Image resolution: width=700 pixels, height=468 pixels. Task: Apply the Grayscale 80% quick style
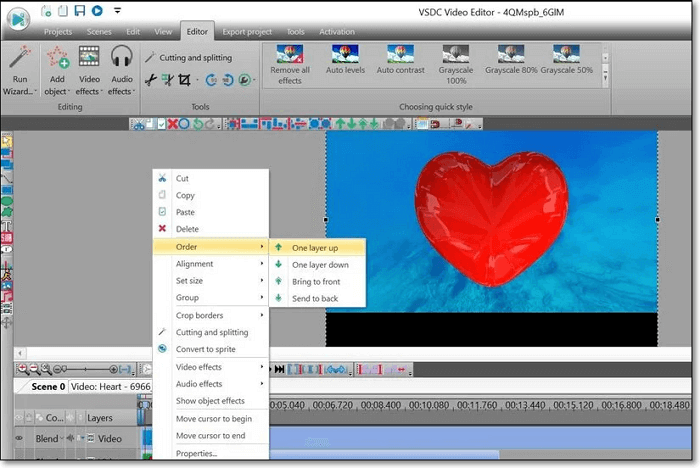[x=511, y=56]
